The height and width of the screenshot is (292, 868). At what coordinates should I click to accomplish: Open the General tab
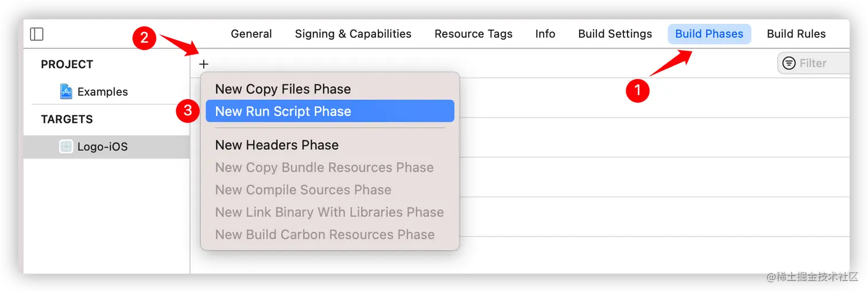[251, 34]
